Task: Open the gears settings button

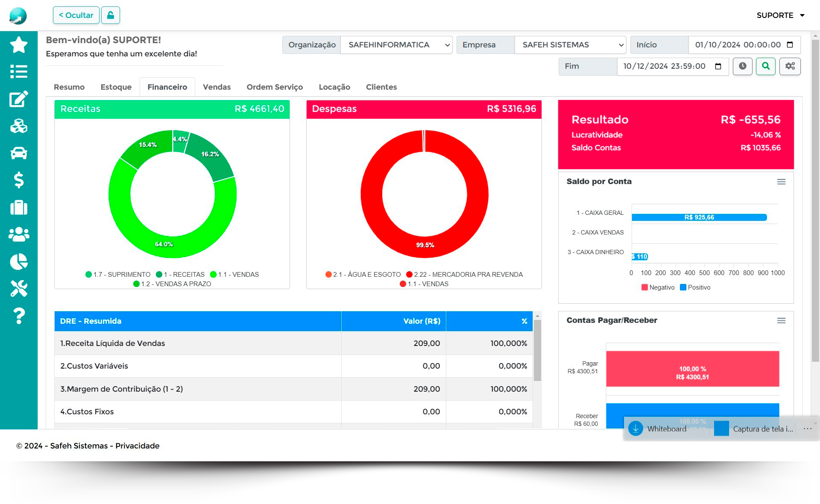Action: point(790,66)
